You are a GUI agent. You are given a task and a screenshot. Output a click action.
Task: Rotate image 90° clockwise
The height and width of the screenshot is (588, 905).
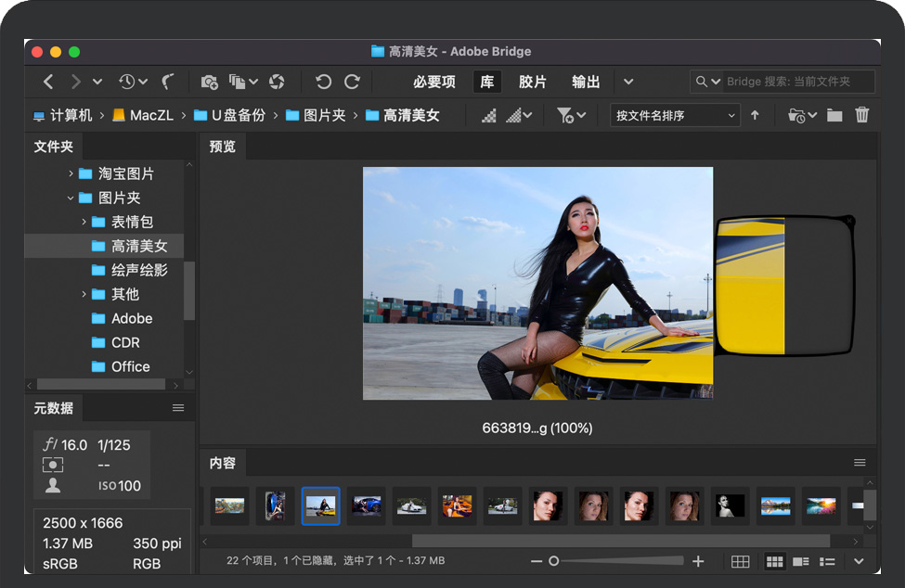tap(353, 83)
